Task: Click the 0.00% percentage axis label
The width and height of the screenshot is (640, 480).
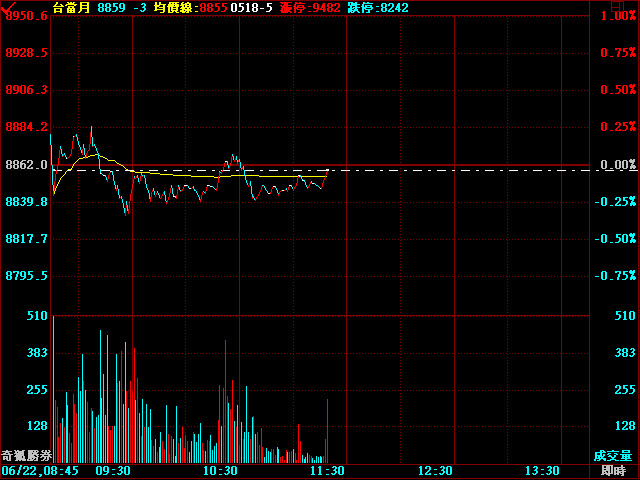Action: (x=618, y=165)
